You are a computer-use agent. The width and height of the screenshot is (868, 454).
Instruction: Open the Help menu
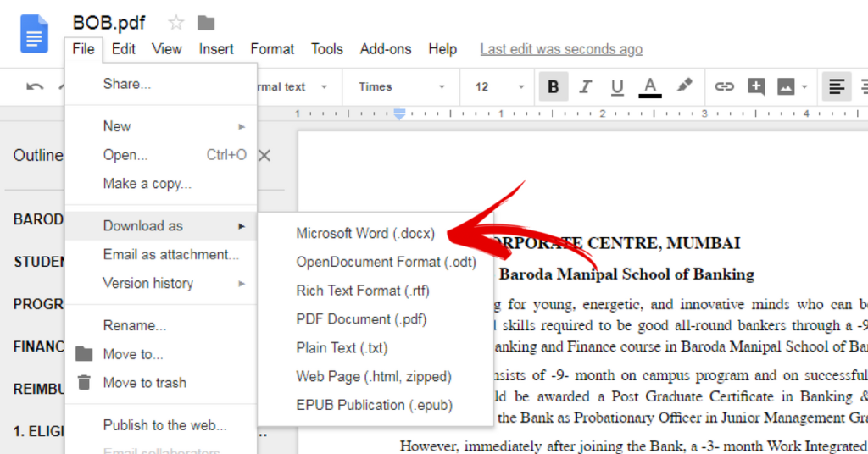click(442, 49)
